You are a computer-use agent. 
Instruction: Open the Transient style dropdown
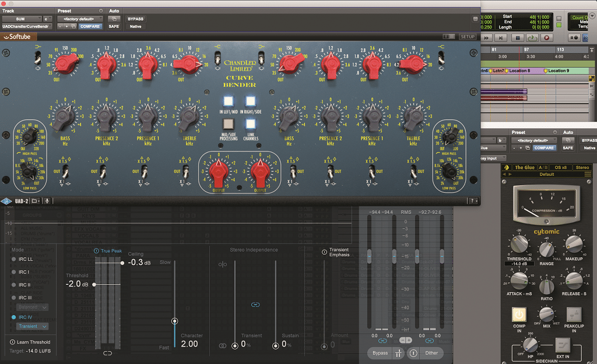click(x=33, y=326)
